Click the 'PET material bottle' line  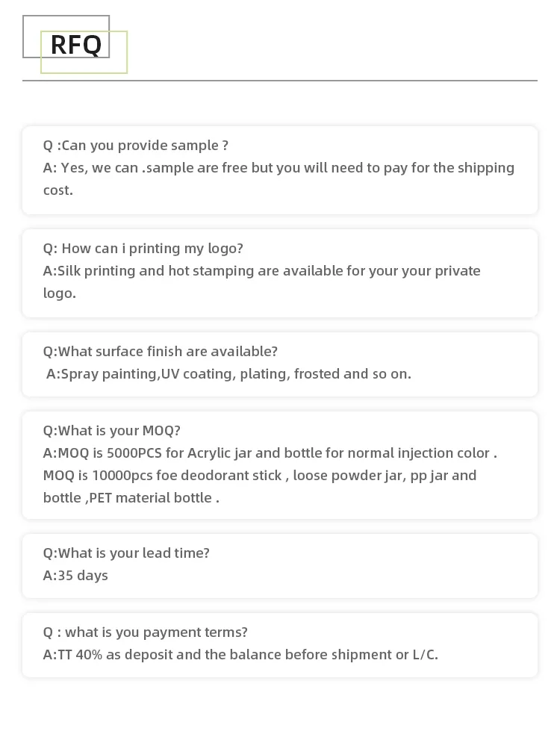click(131, 498)
